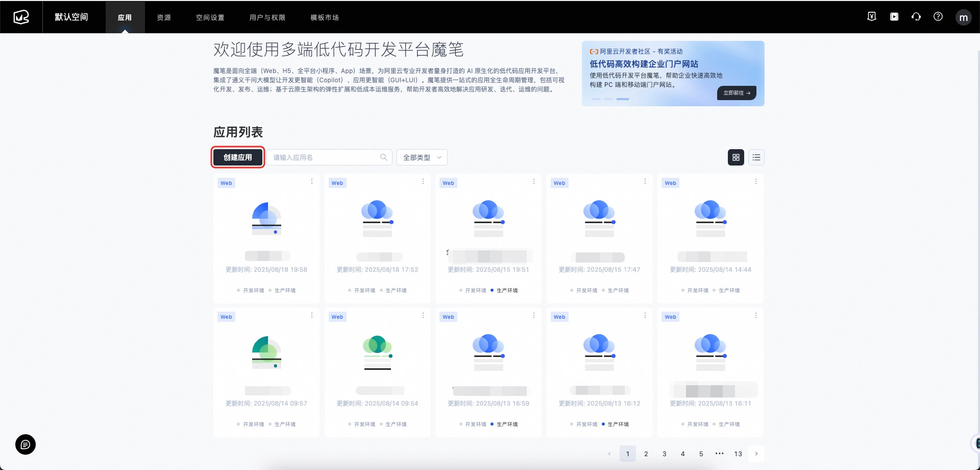Click pagination ellipsis to skip pages
Image resolution: width=980 pixels, height=470 pixels.
[x=720, y=454]
